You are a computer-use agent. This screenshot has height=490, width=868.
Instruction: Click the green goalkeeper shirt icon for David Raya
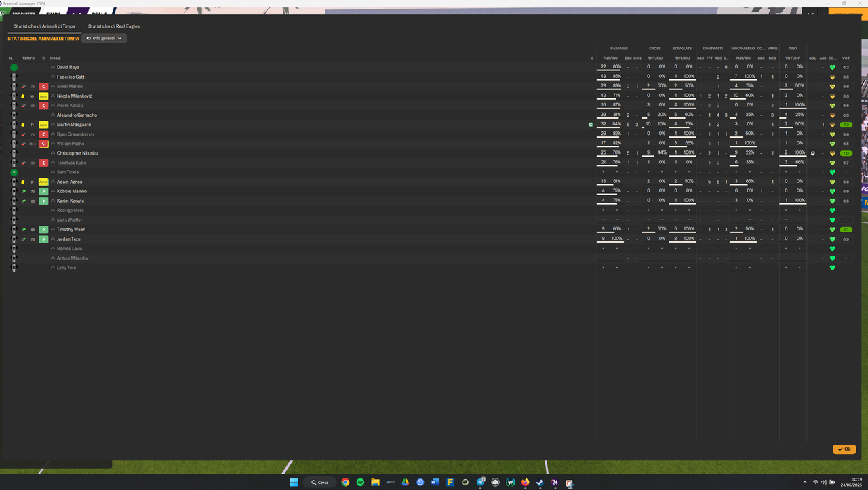click(x=14, y=68)
